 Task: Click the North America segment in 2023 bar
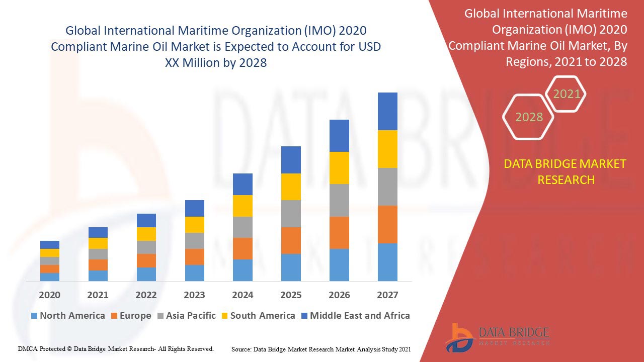(x=195, y=273)
